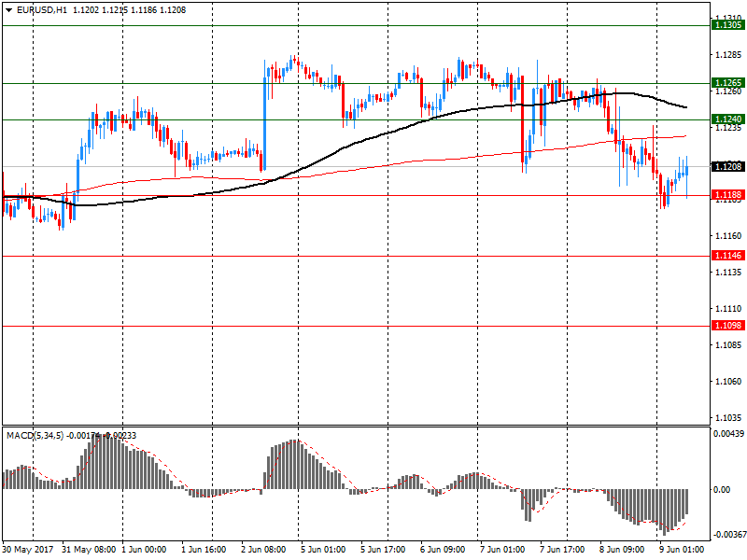Image resolution: width=747 pixels, height=560 pixels.
Task: Click the EURUSD,H1 chart title text
Action: (42, 10)
